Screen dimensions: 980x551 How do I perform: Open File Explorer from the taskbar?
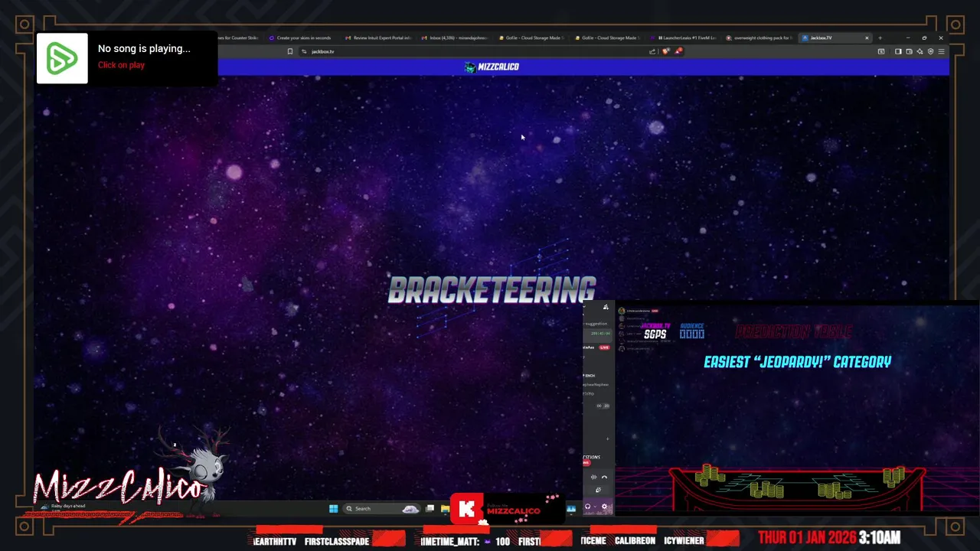tap(445, 508)
